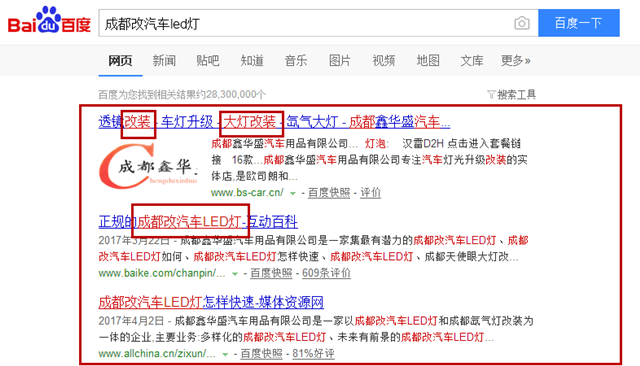Click the 成都鑫华 company logo thumbnail
Viewport: 640px width, 366px height.
(x=149, y=167)
